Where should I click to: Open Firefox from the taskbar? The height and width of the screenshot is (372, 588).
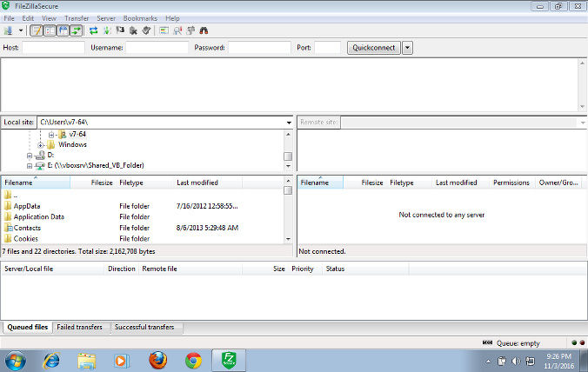[157, 360]
